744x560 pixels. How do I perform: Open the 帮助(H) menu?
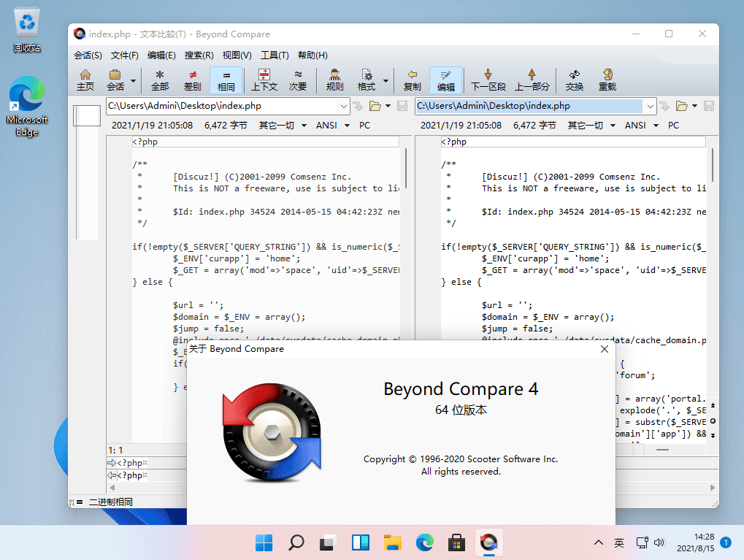[x=312, y=55]
